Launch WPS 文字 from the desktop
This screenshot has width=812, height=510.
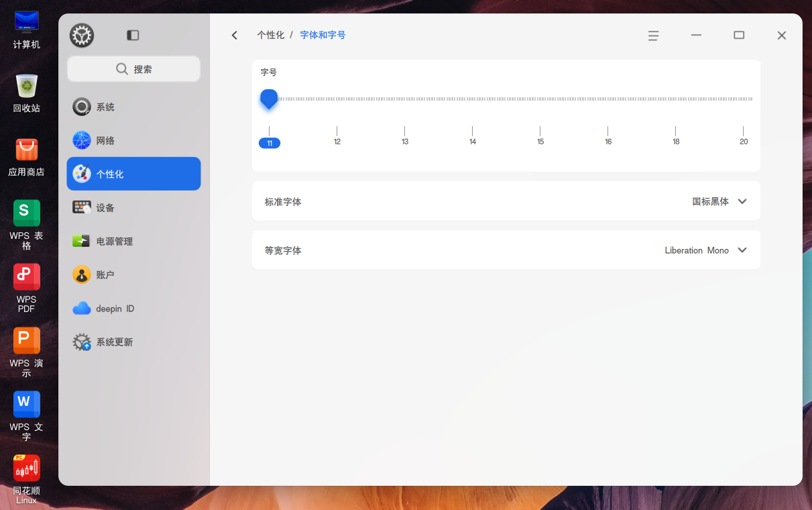(x=27, y=416)
